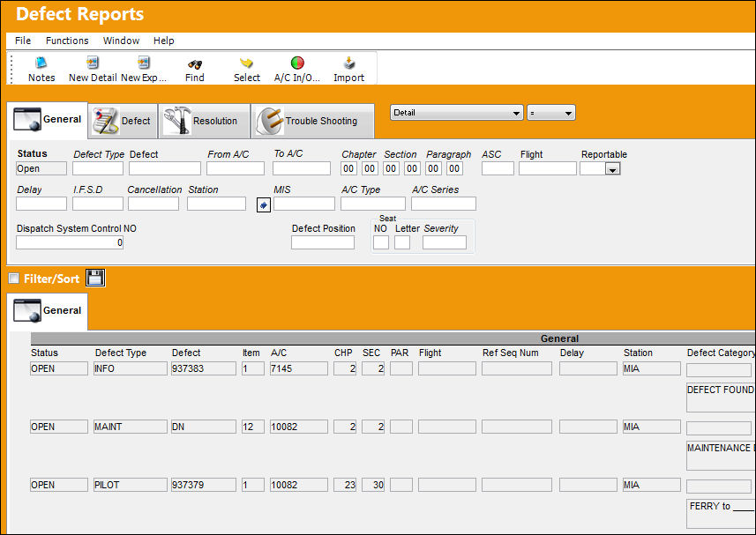756x535 pixels.
Task: Click the A/C In/O... status icon
Action: coord(297,70)
